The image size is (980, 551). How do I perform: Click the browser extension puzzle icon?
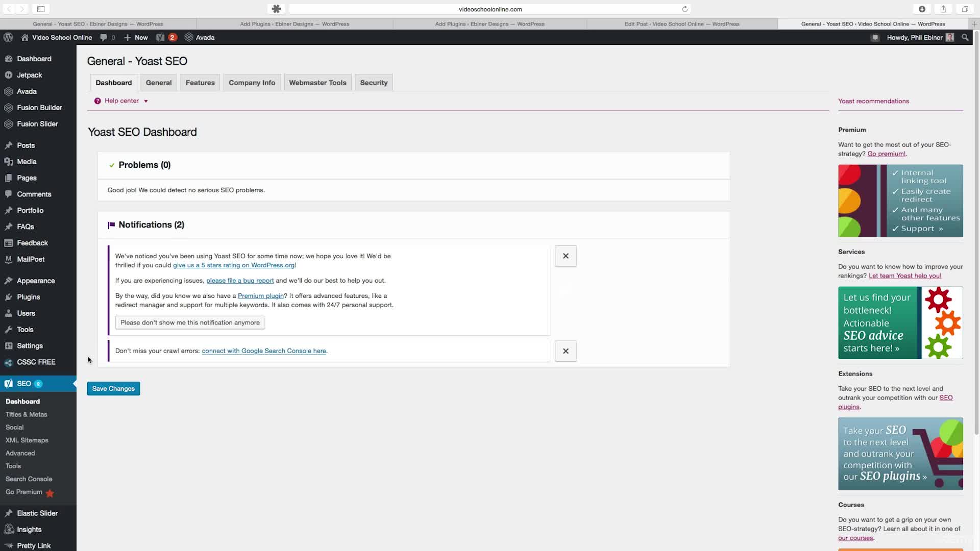tap(276, 9)
